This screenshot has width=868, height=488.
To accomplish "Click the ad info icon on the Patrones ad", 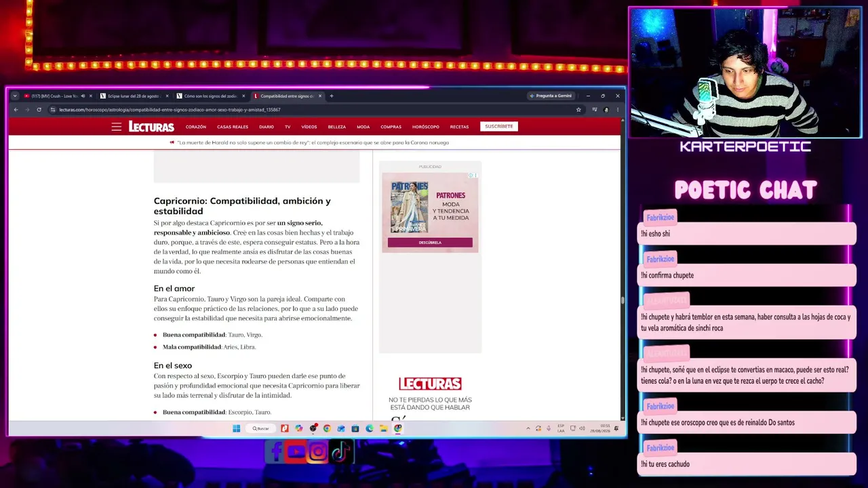I will coord(471,176).
